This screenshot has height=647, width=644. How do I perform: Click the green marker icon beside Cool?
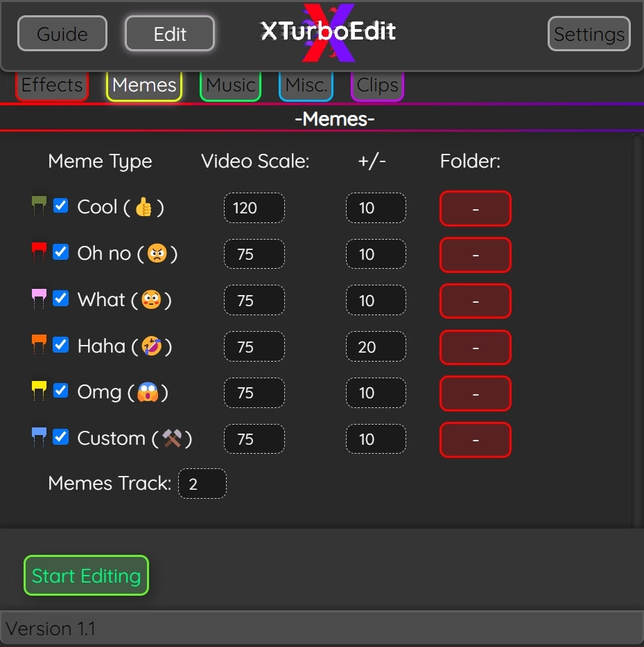pyautogui.click(x=39, y=202)
